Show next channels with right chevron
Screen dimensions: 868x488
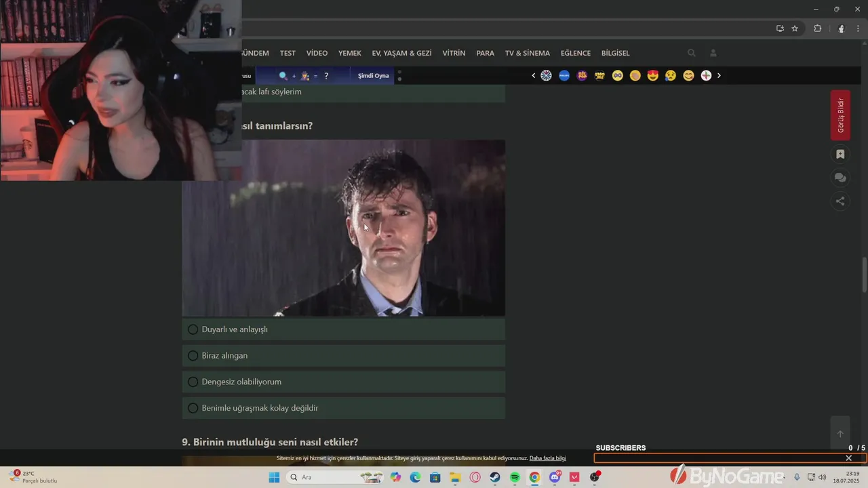pos(719,75)
